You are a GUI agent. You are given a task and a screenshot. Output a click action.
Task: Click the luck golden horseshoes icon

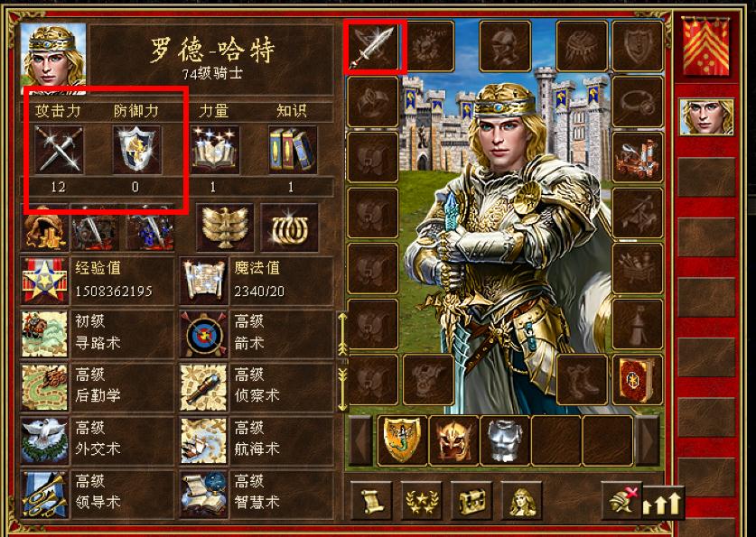[x=289, y=227]
